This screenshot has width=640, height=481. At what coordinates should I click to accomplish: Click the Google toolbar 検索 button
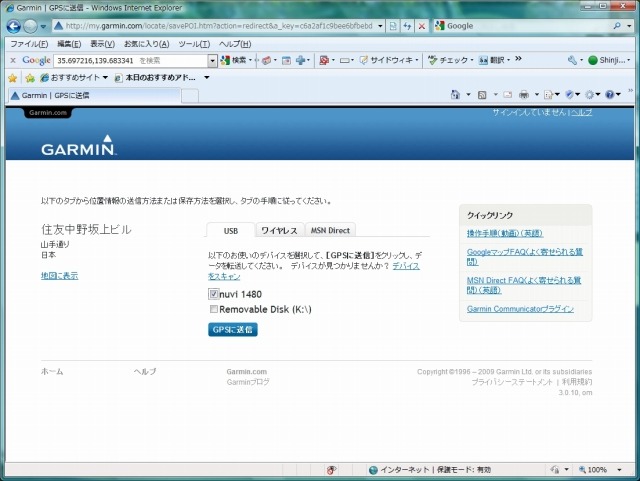pyautogui.click(x=236, y=60)
